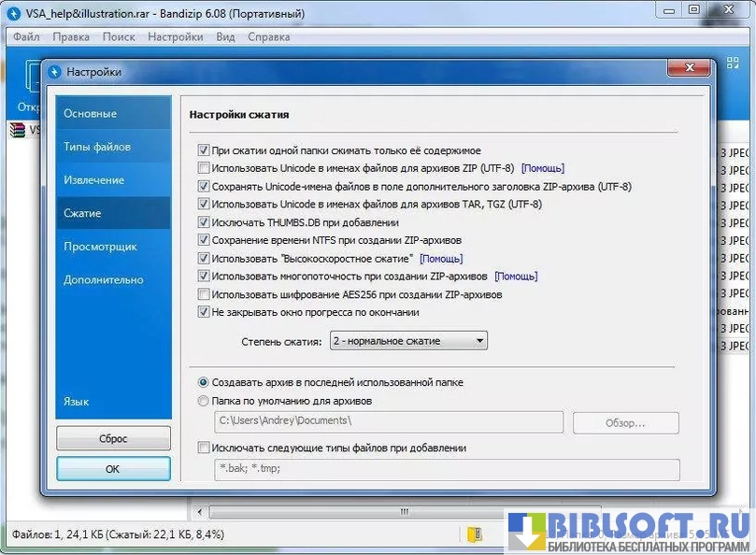Select default folder for archives radio button
This screenshot has height=555, width=756.
(x=204, y=401)
